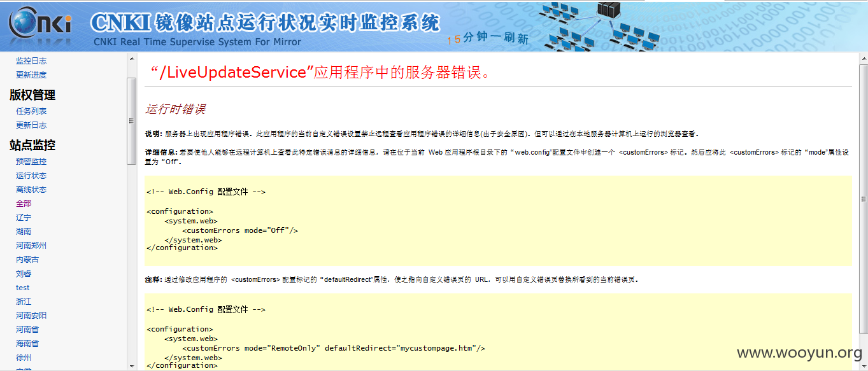
Task: Select the 全部 site filter link
Action: pos(24,204)
